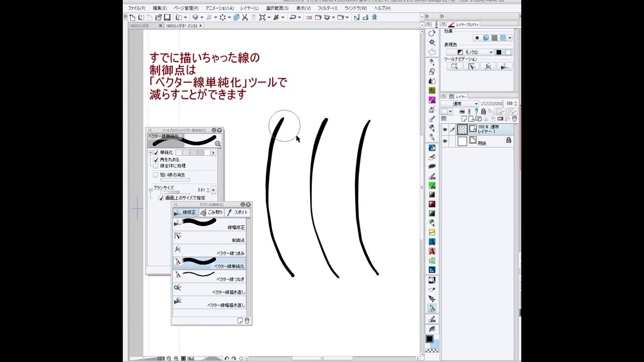Open the palette color dropdown in Layer panel
The width and height of the screenshot is (644, 362).
pyautogui.click(x=450, y=112)
